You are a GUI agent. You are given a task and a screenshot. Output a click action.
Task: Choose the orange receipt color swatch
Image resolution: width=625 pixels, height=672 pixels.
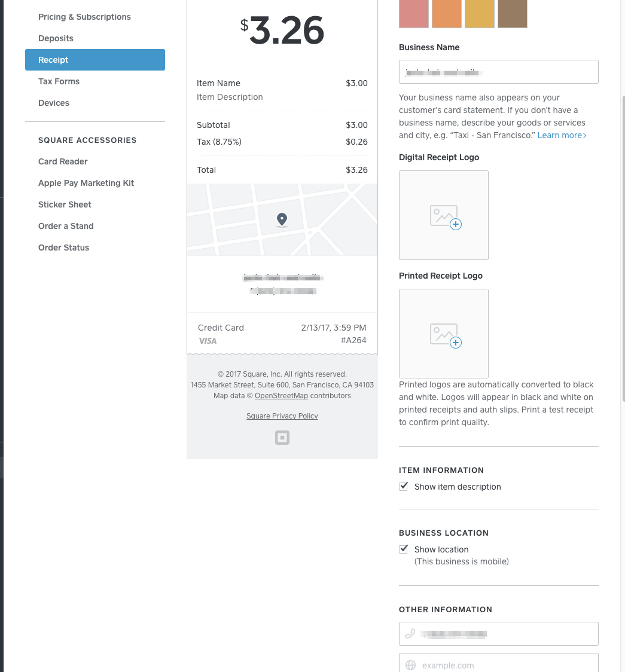[x=447, y=13]
